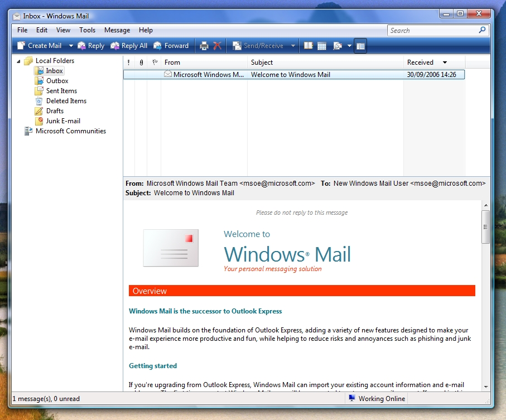The height and width of the screenshot is (420, 506).
Task: Open the Tools menu
Action: pos(87,30)
